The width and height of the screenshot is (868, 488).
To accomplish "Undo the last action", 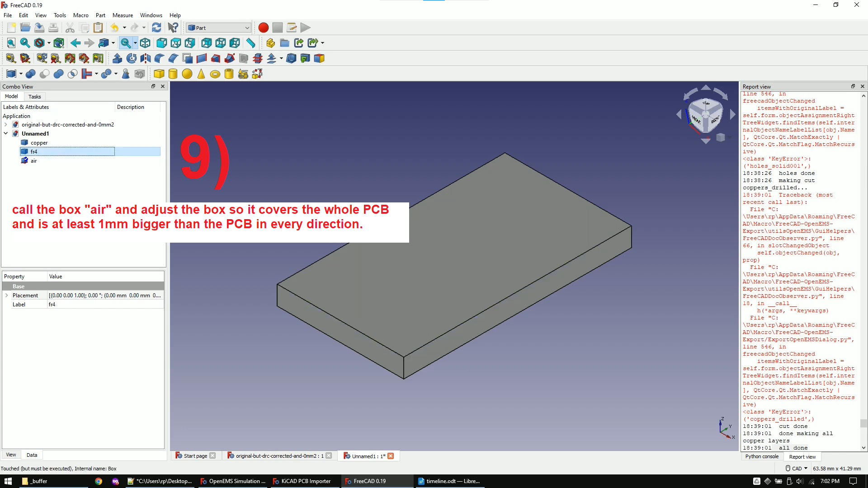I will click(x=115, y=28).
